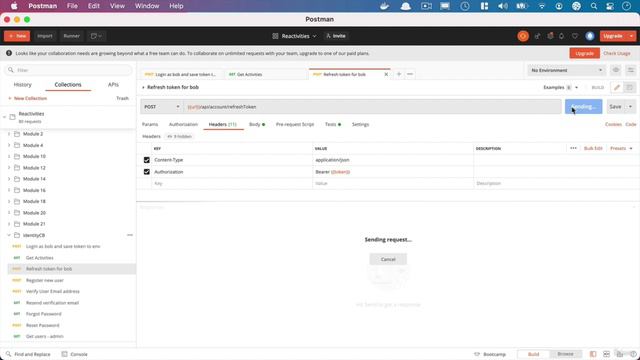The height and width of the screenshot is (360, 640).
Task: Toggle the 9 hidden headers visibility
Action: point(179,136)
